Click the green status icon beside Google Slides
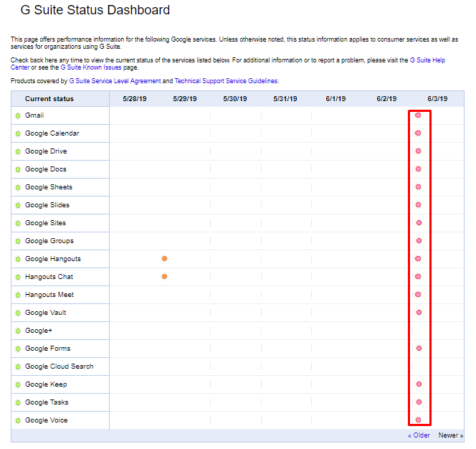Screen dimensions: 476x449 [x=18, y=205]
